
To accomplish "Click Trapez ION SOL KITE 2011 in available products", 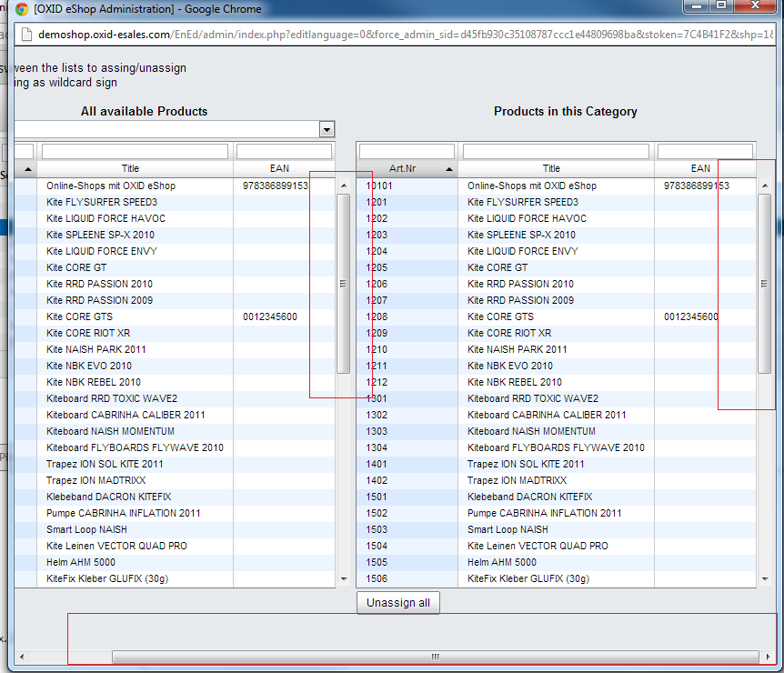I will pos(105,464).
